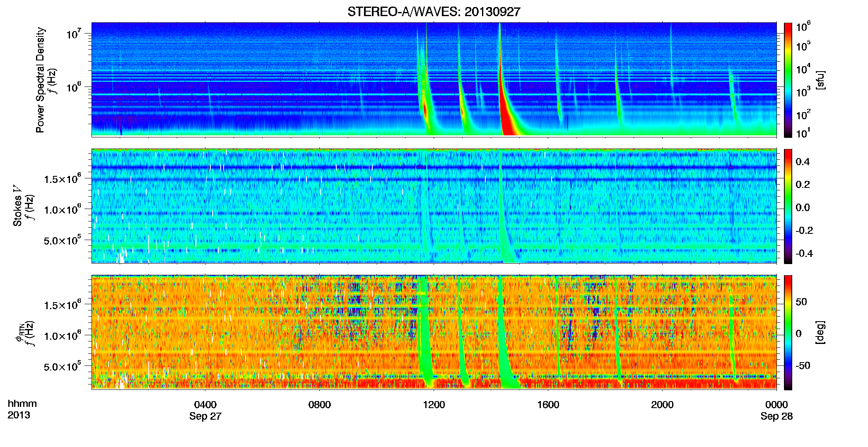The height and width of the screenshot is (447, 868).
Task: Select the 1.5×10^6 tick of the Stokes V panel
Action: coord(63,179)
